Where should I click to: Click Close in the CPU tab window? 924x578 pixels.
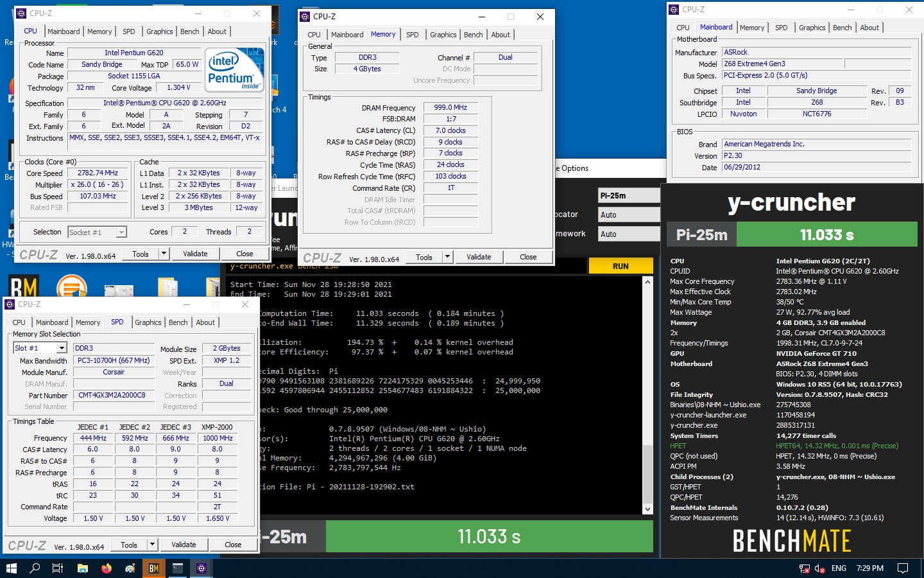click(x=244, y=254)
